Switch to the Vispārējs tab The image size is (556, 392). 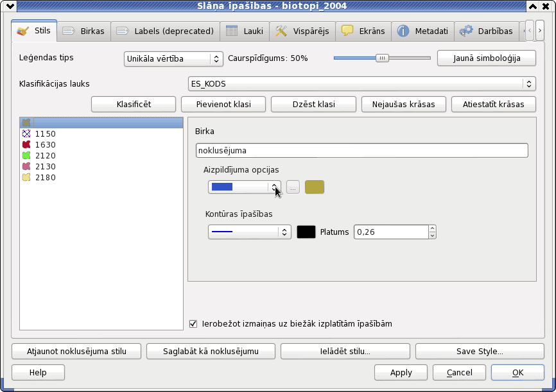[x=302, y=31]
